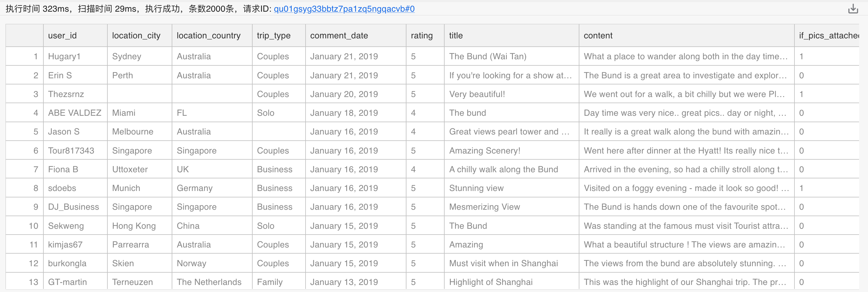The height and width of the screenshot is (292, 868).
Task: Select the trip_type column header
Action: click(x=274, y=36)
